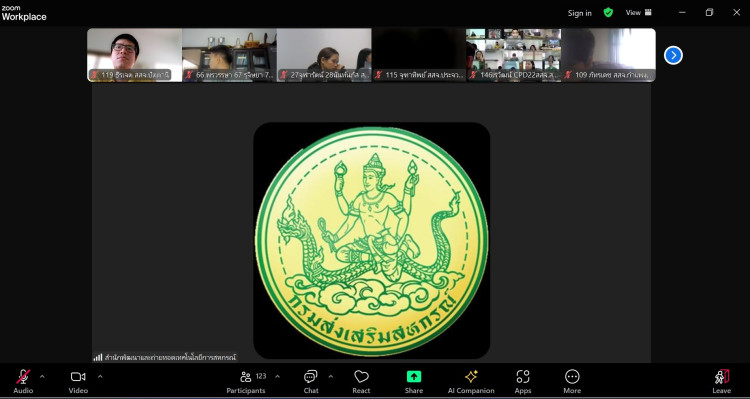Unmute microphone with the Audio icon
750x399 pixels.
23,377
